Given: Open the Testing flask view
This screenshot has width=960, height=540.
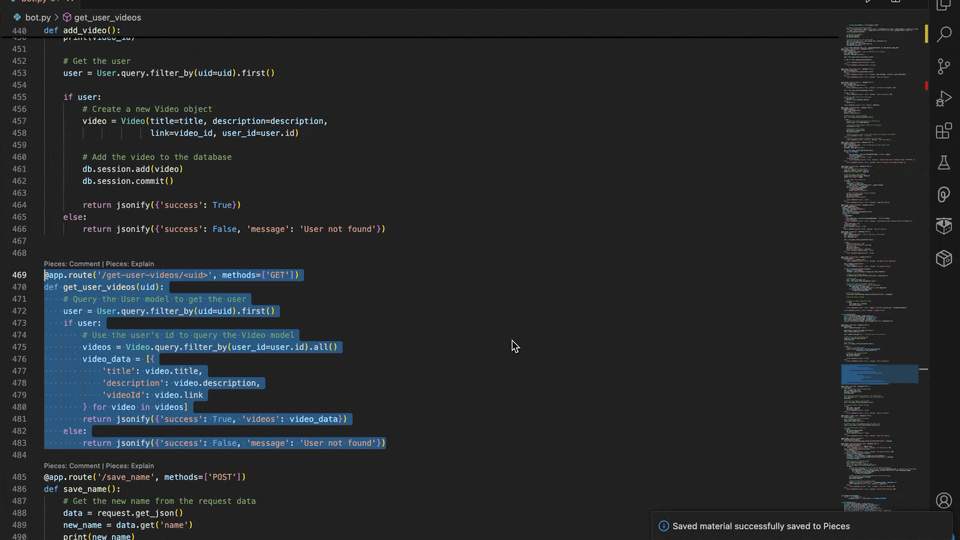Looking at the screenshot, I should pyautogui.click(x=943, y=162).
